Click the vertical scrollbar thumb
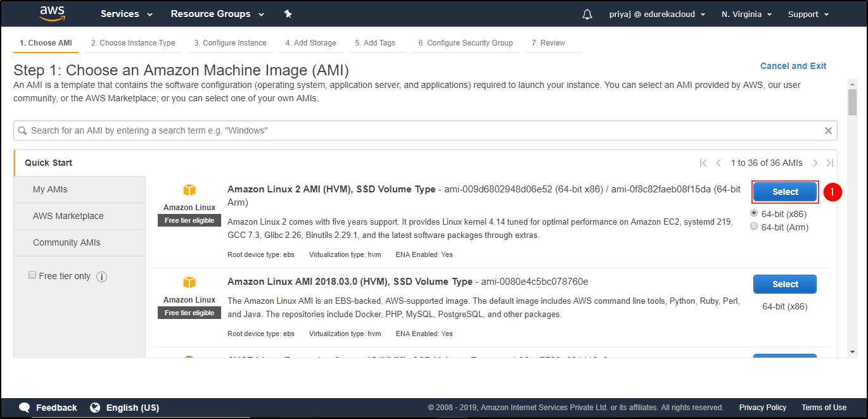The image size is (868, 419). click(852, 103)
